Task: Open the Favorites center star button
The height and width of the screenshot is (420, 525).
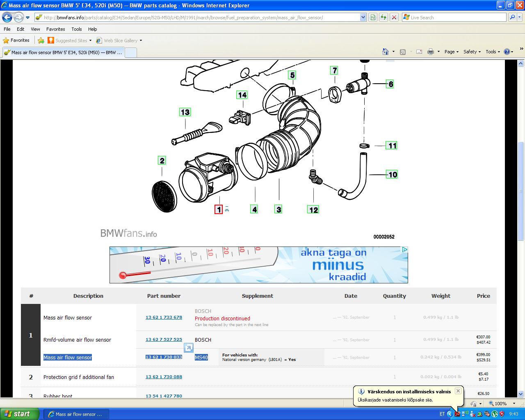Action: 16,40
